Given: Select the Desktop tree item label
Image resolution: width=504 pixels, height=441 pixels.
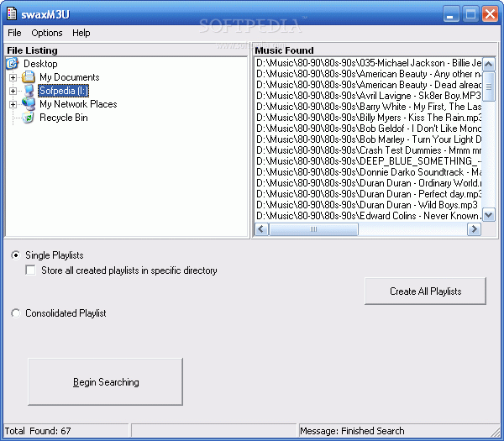Looking at the screenshot, I should click(40, 64).
